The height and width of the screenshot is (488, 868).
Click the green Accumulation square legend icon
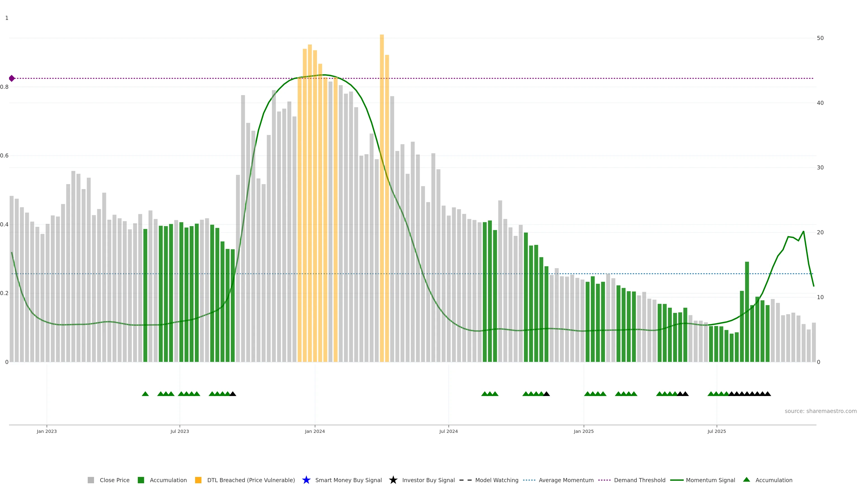pos(141,480)
